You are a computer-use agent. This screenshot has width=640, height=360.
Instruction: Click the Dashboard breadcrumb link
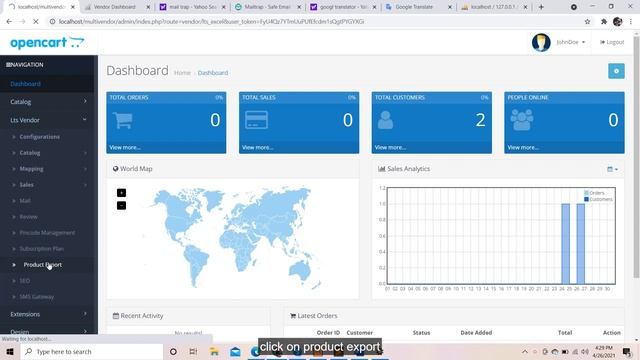213,73
